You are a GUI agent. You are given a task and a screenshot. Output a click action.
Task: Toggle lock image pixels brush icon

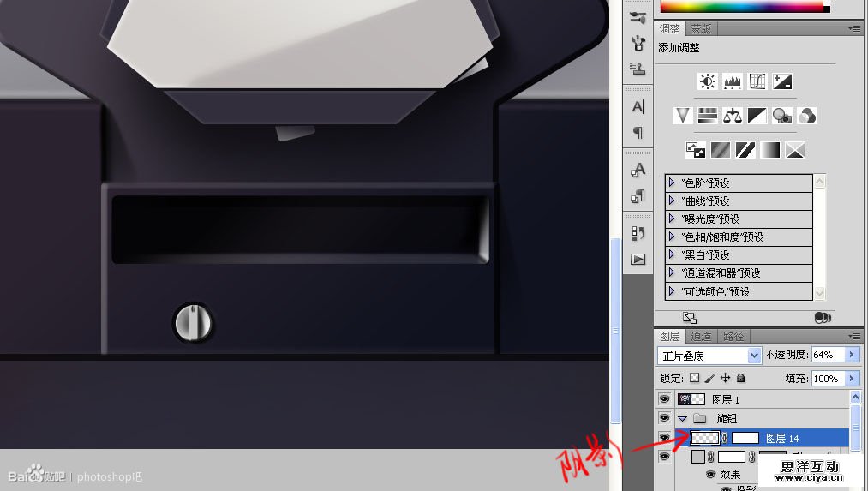point(709,378)
